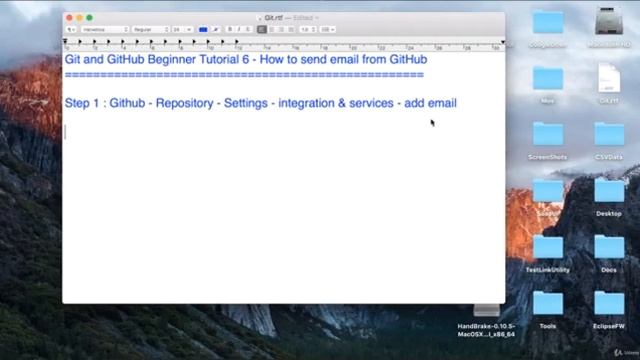Click the right margin marker on the ruler
Image resolution: width=640 pixels, height=360 pixels.
pos(503,42)
